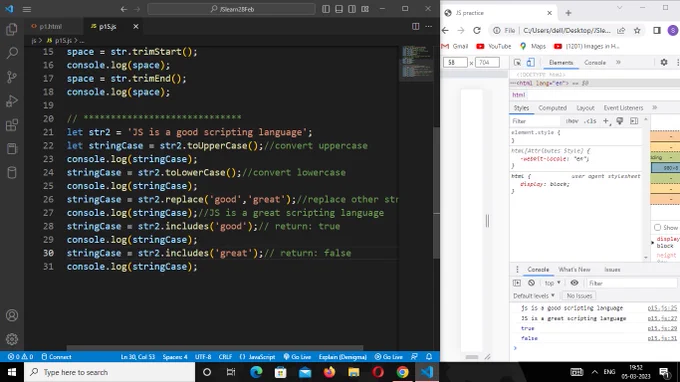Open the Computed styles tab
This screenshot has width=680, height=382.
point(552,108)
